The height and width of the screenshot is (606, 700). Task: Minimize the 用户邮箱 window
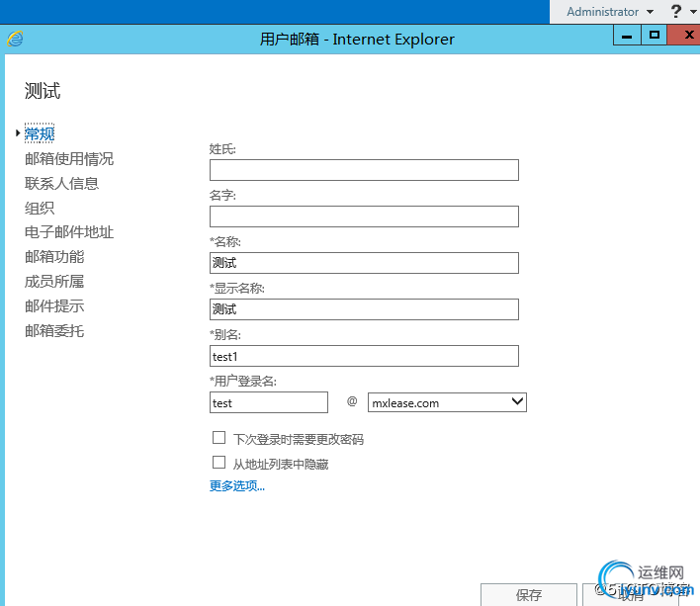pos(627,35)
